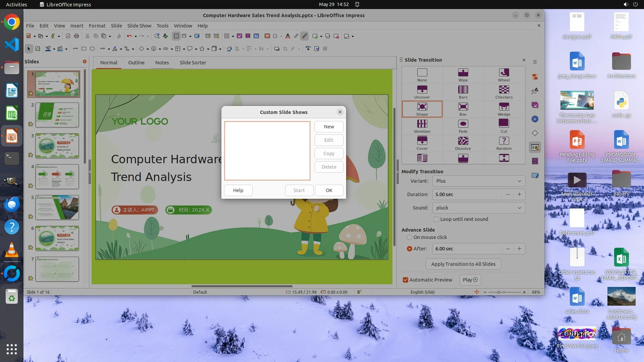
Task: Open VLC from the dock
Action: click(x=11, y=250)
